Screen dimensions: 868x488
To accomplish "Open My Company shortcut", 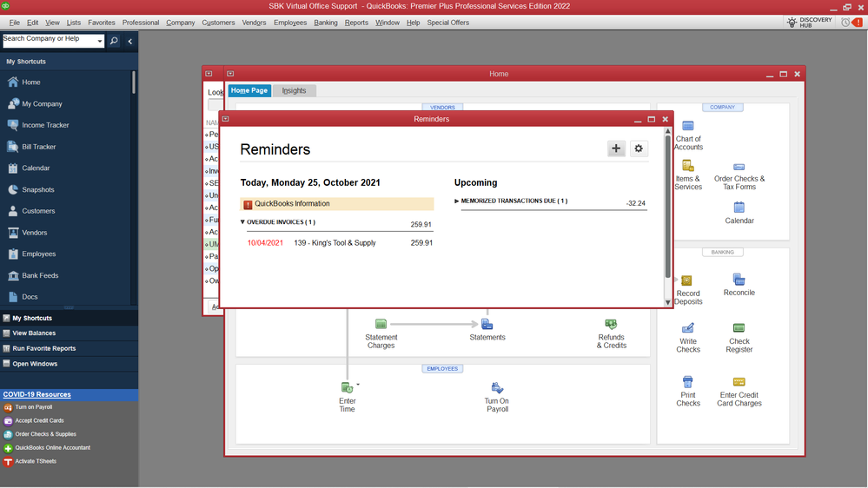I will 35,103.
